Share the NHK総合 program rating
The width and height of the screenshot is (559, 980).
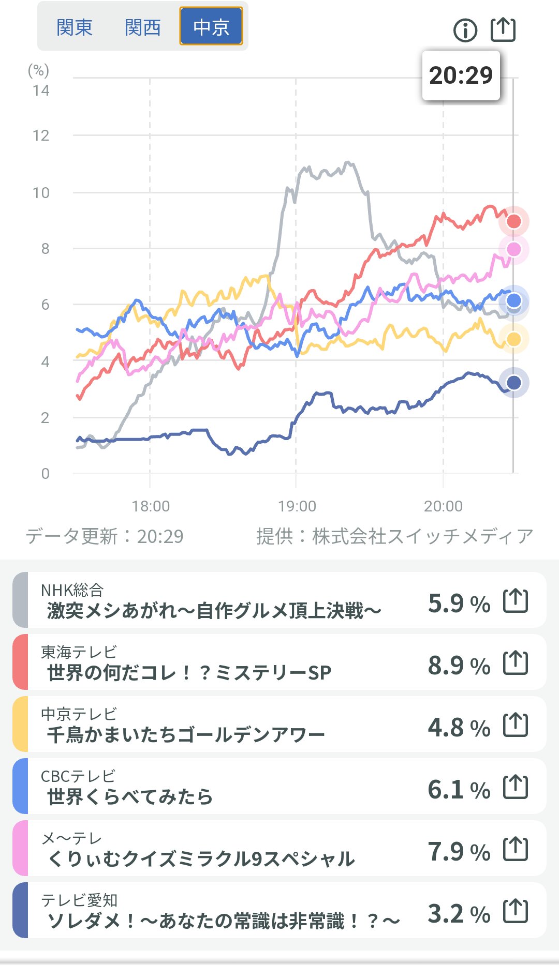click(x=516, y=601)
